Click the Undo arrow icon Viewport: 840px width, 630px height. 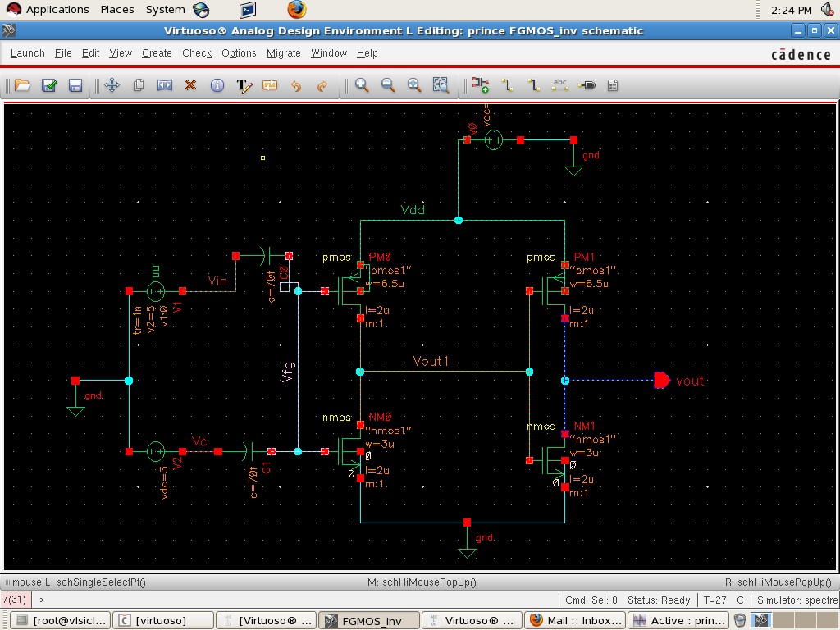(296, 85)
